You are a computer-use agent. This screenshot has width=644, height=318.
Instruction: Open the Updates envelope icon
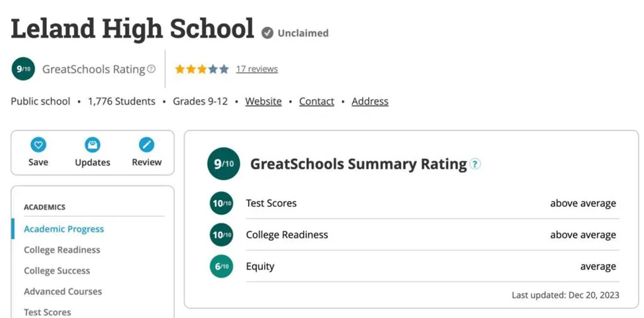[93, 144]
